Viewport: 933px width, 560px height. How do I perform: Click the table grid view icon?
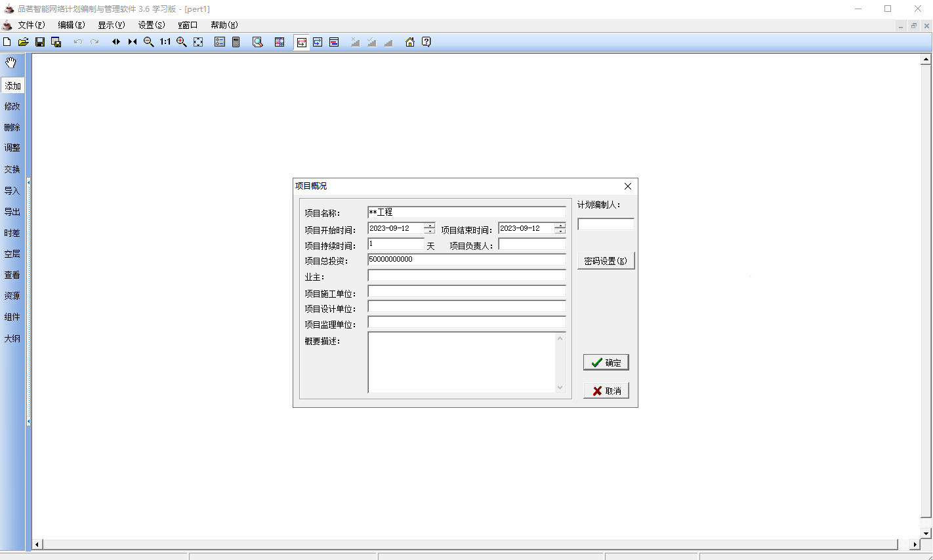click(x=280, y=42)
